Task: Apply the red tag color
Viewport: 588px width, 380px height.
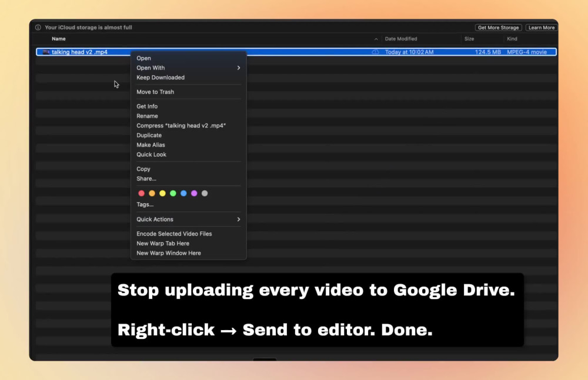Action: [x=141, y=193]
